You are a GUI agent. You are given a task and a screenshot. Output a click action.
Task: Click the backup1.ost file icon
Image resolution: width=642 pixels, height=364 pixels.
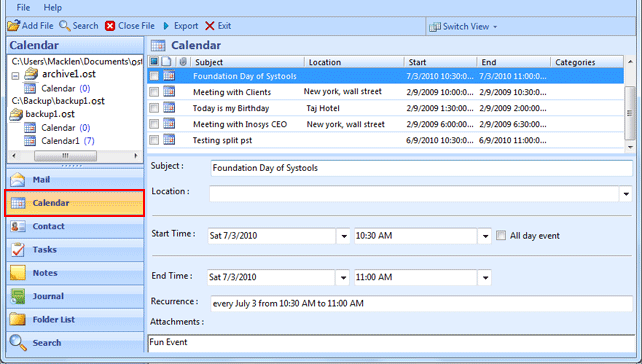click(x=16, y=114)
